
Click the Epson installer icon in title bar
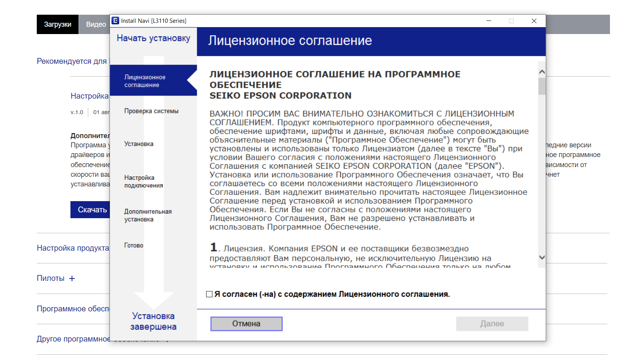[x=115, y=21]
